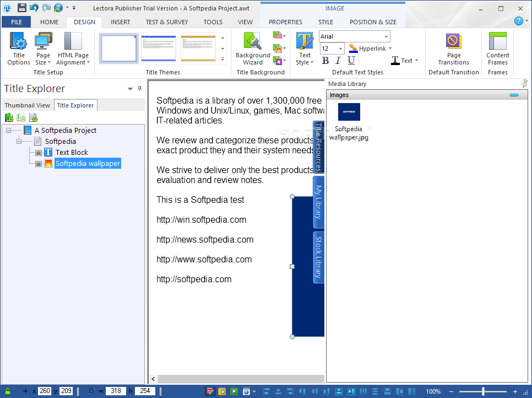
Task: Open Title Options
Action: click(19, 49)
